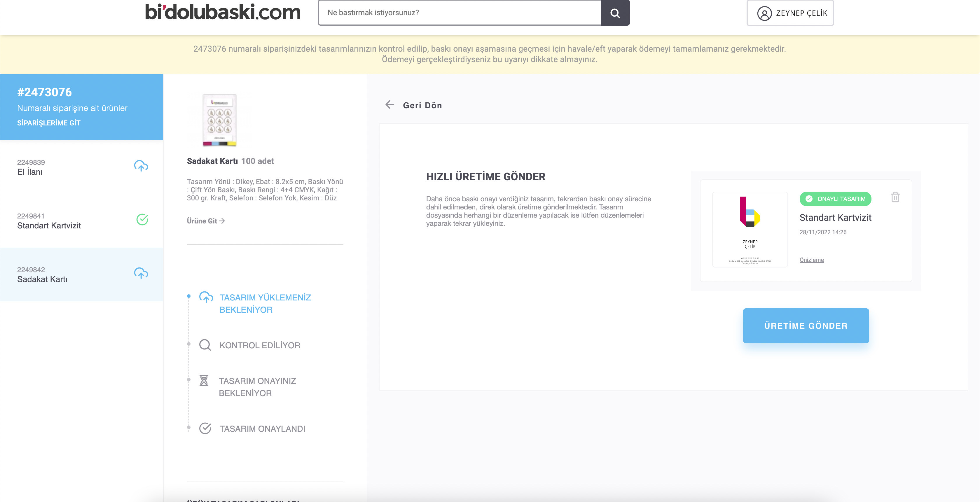Click checkmark icon beside Tasarım Onaylandı
980x502 pixels.
click(205, 428)
